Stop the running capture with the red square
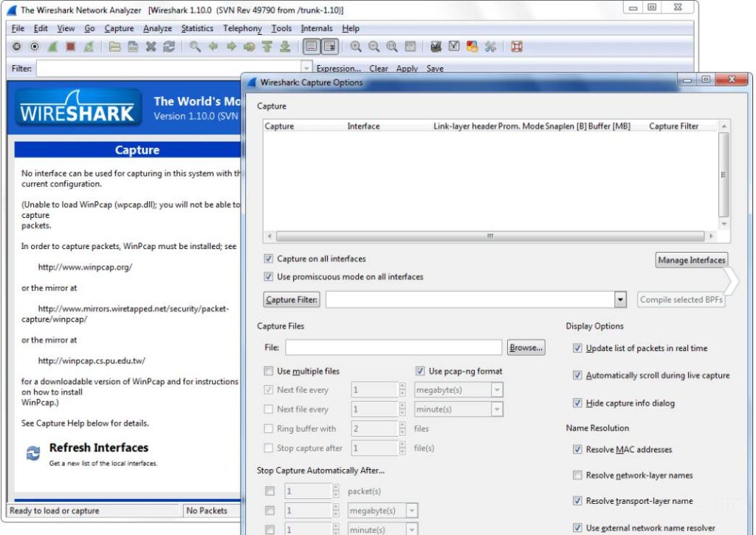The width and height of the screenshot is (756, 535). tap(71, 47)
